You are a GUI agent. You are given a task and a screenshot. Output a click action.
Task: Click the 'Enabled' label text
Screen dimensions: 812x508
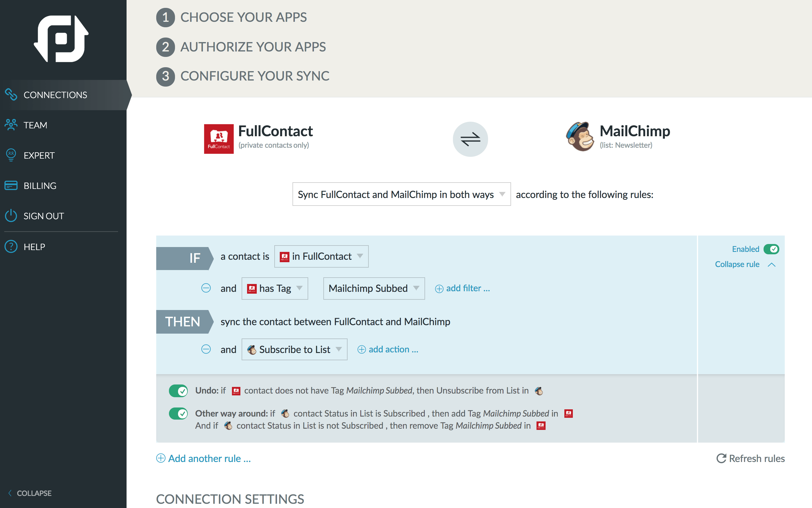[x=745, y=249]
